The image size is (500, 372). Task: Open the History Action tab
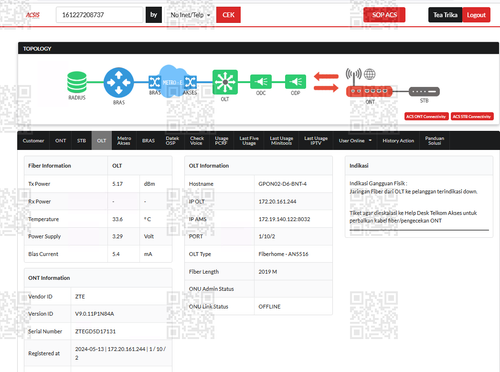click(x=398, y=141)
